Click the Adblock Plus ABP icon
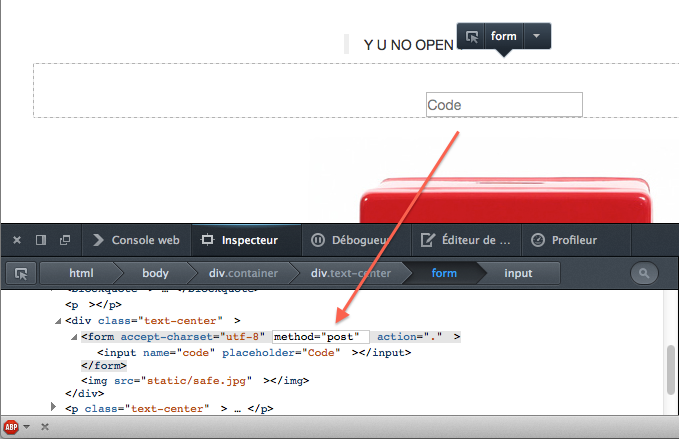 point(11,427)
